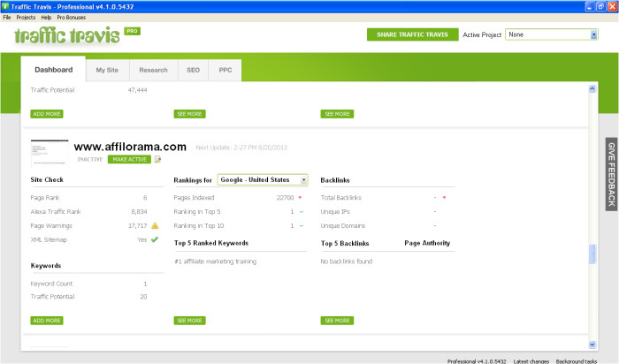Image resolution: width=619 pixels, height=364 pixels.
Task: Click the Unique IPs row label
Action: pyautogui.click(x=335, y=212)
